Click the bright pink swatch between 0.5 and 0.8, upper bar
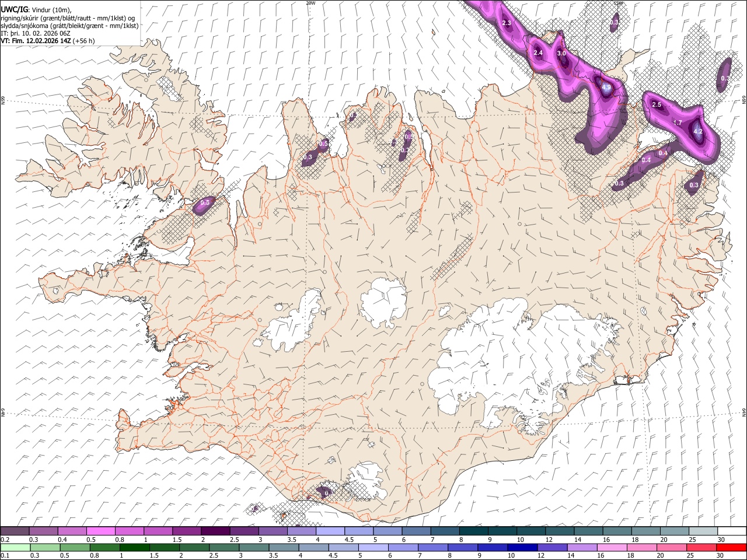Image resolution: width=747 pixels, height=560 pixels. [100, 531]
